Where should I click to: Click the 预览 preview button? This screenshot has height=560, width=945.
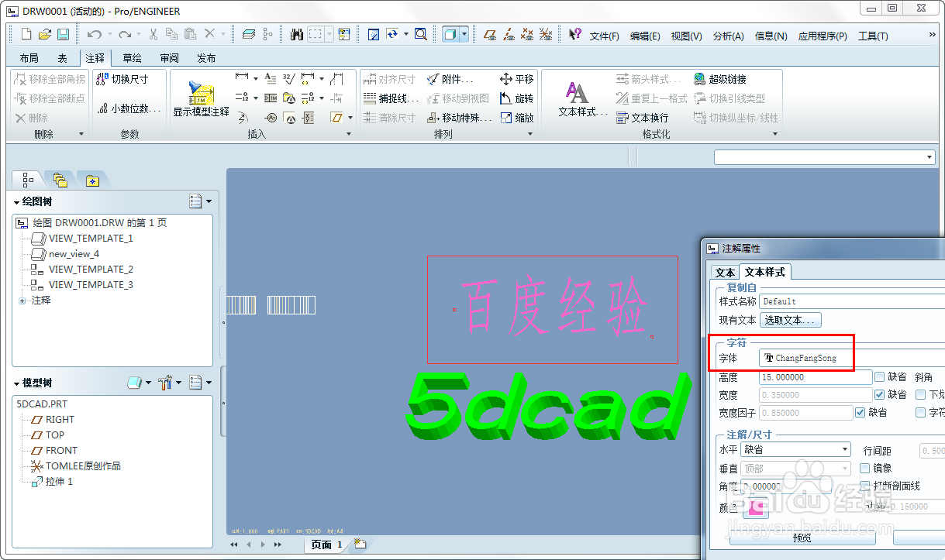802,538
